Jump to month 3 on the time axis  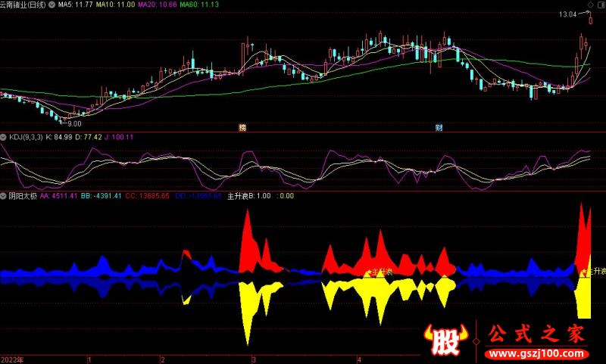tap(254, 359)
